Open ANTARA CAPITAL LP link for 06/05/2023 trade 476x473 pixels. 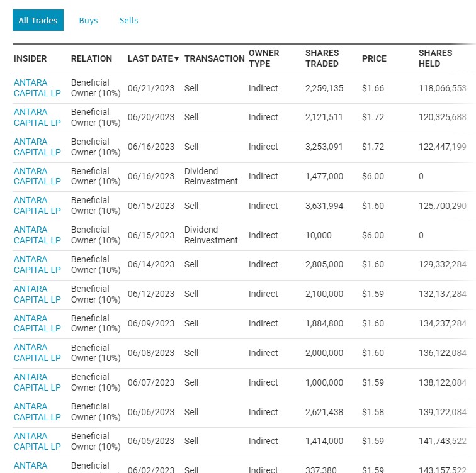click(x=37, y=442)
